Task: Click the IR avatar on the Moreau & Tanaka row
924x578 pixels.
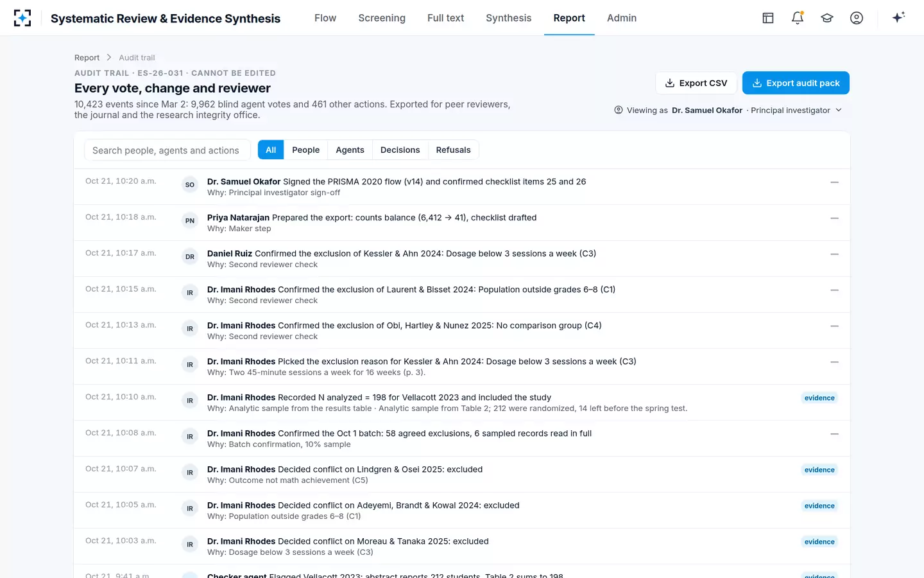Action: (190, 545)
